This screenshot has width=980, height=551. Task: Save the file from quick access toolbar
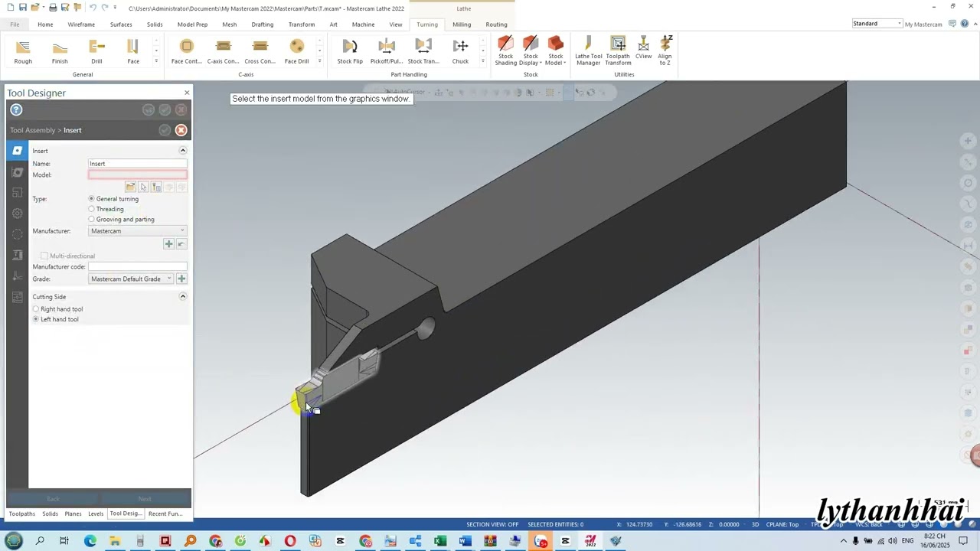23,8
